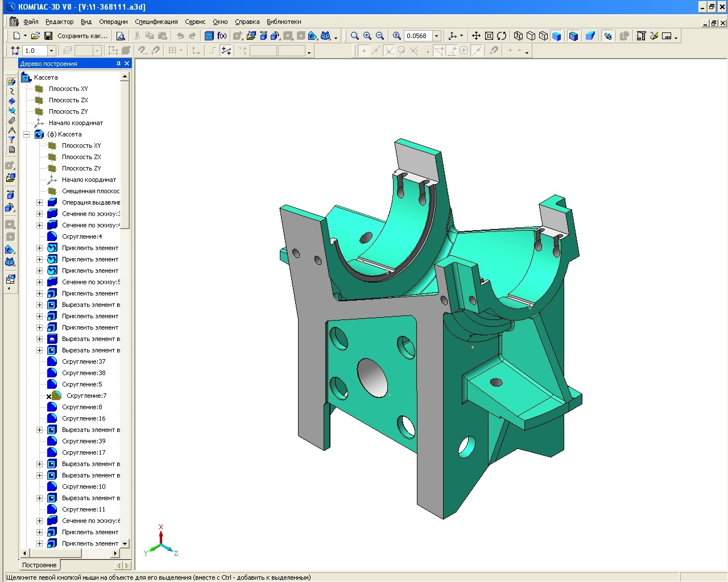The image size is (728, 582).
Task: Open the Variables f(x) tool
Action: [222, 36]
